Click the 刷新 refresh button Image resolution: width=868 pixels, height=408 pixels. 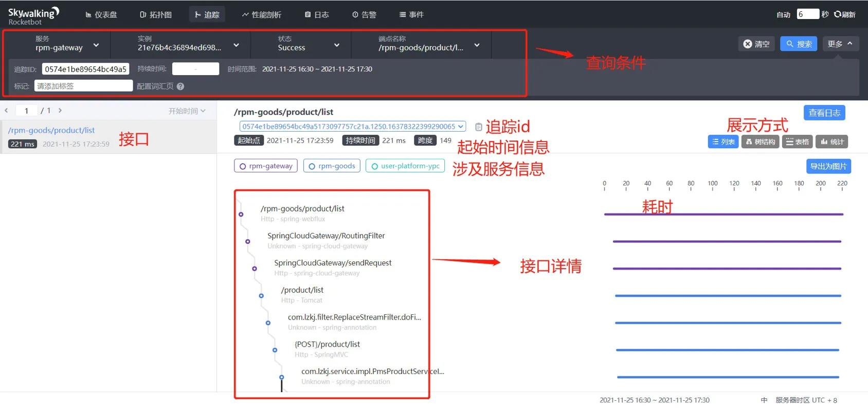click(845, 14)
